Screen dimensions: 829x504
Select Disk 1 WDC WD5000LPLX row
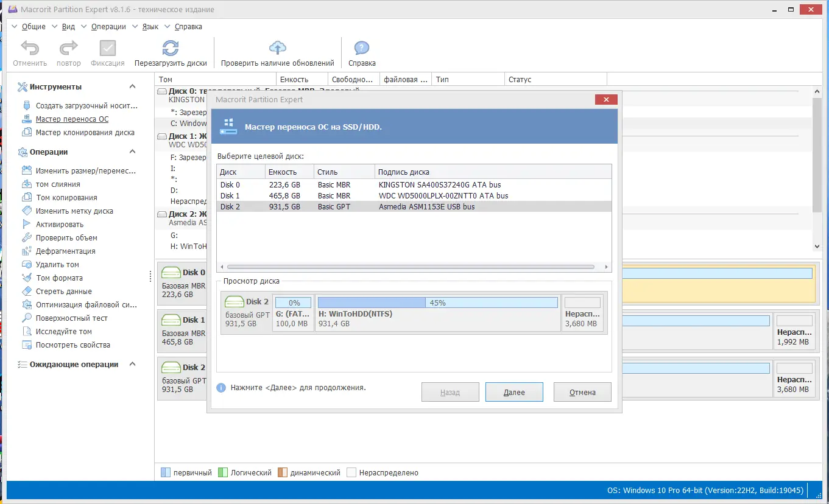click(414, 195)
